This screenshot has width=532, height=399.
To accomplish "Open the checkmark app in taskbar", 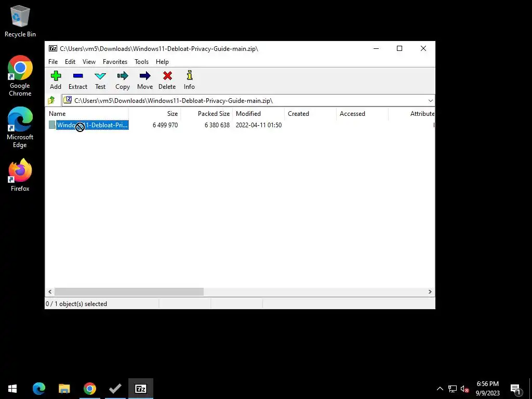I will 115,389.
